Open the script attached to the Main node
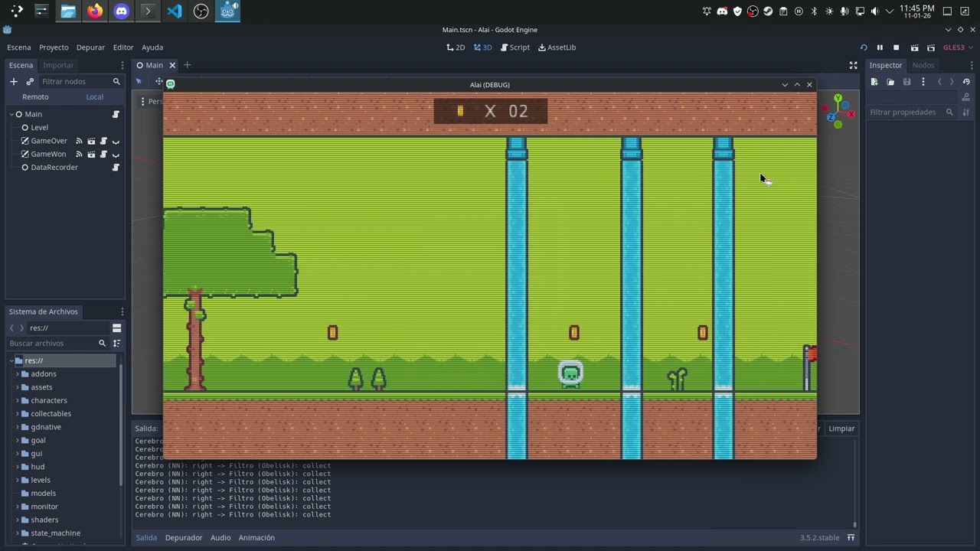The height and width of the screenshot is (551, 980). tap(116, 114)
